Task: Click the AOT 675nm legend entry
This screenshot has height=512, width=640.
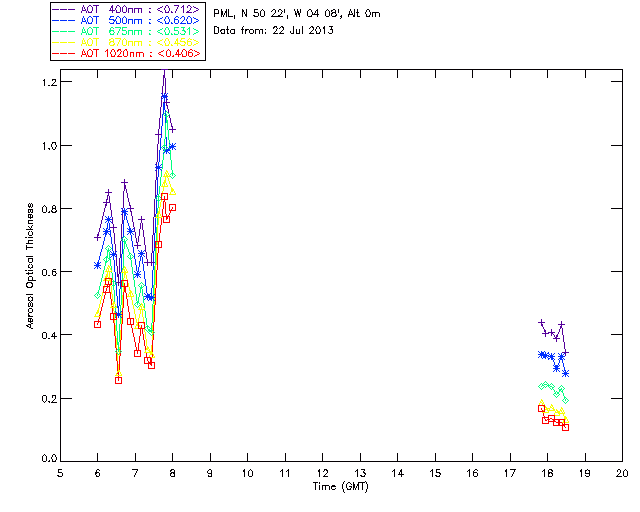Action: click(127, 31)
